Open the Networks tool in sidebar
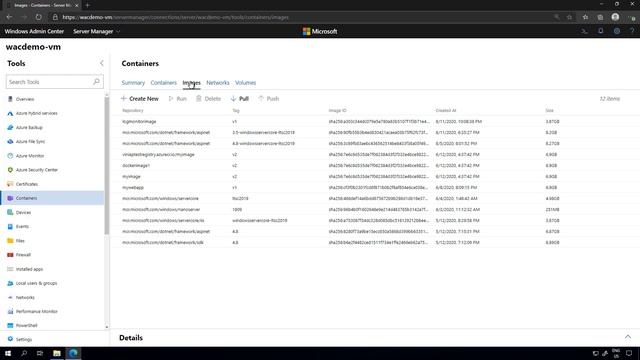 (25, 298)
